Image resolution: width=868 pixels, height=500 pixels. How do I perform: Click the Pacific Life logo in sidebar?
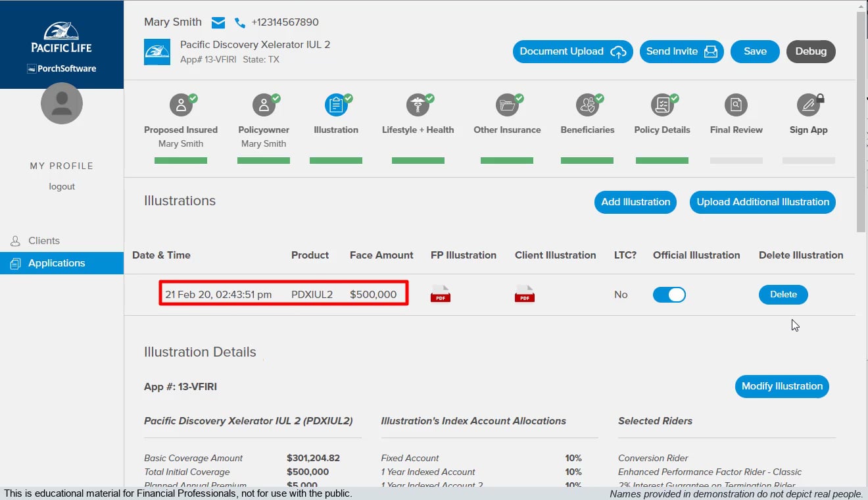[x=62, y=37]
